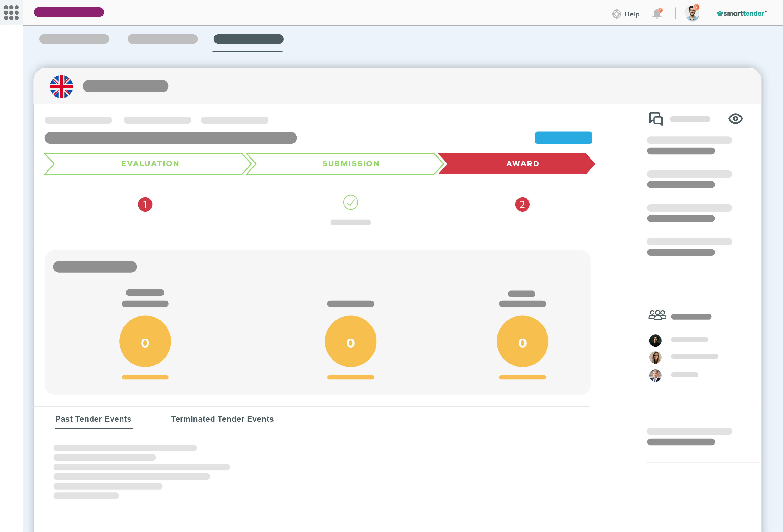Switch to Terminated Tender Events tab
Screen dimensions: 783x532
pyautogui.click(x=222, y=419)
